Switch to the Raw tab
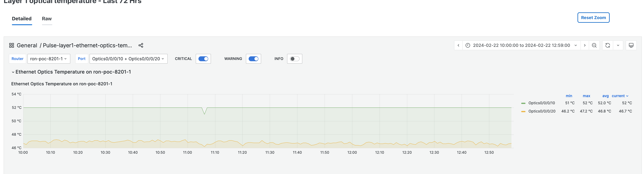Screen dimensions: 644x174 pyautogui.click(x=47, y=19)
